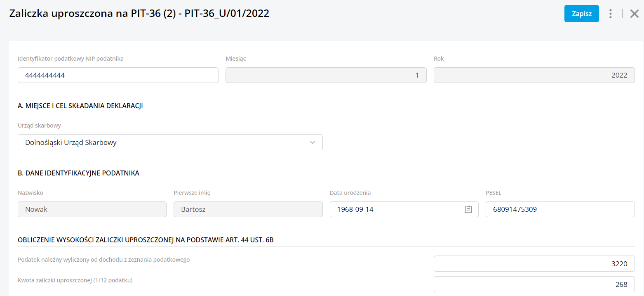
Task: Click the form title Zaliczka uproszczona na PIT-36
Action: [x=139, y=14]
